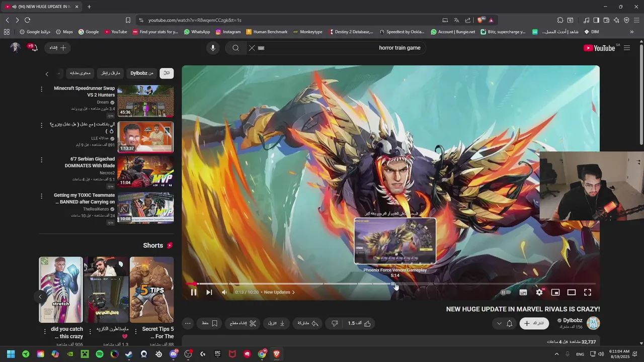
Task: Select the 'الكل' all filter chip
Action: click(x=167, y=73)
